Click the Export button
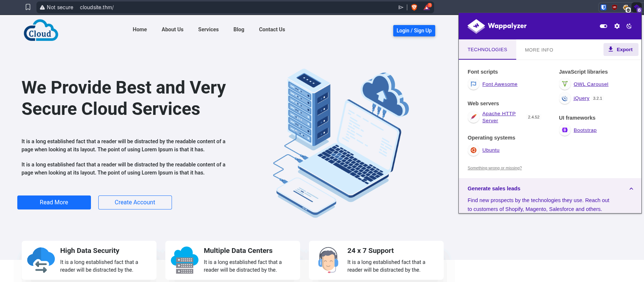 (x=620, y=49)
